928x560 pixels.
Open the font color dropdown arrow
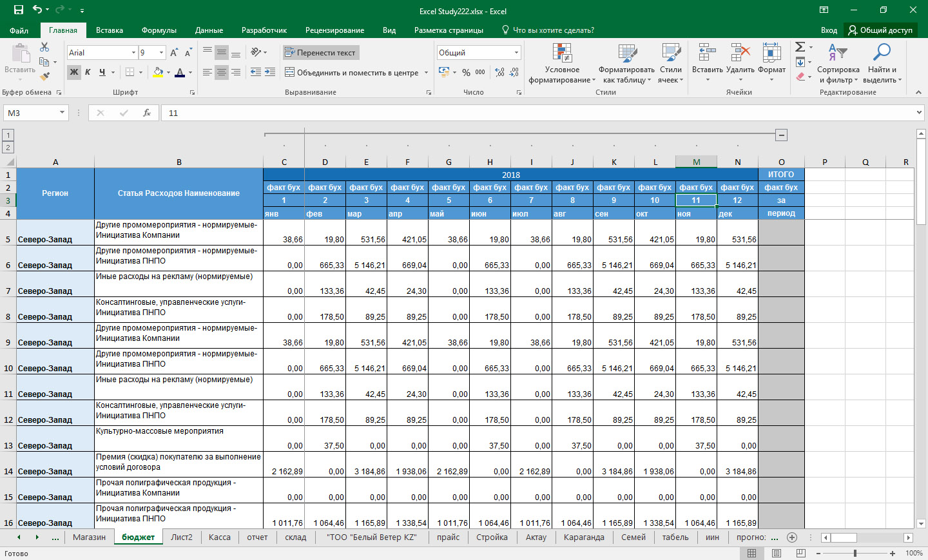190,73
